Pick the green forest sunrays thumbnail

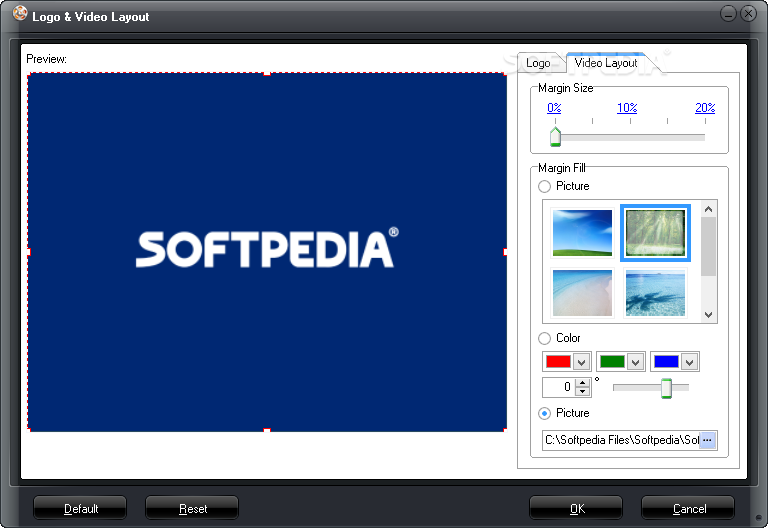(655, 233)
